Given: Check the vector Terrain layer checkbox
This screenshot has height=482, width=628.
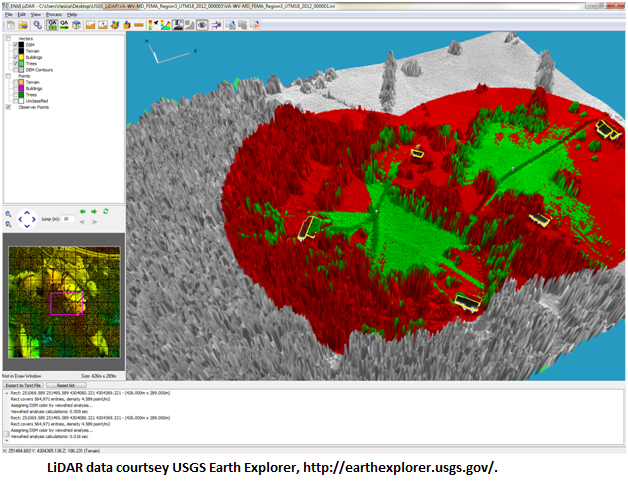Looking at the screenshot, I should 15,51.
